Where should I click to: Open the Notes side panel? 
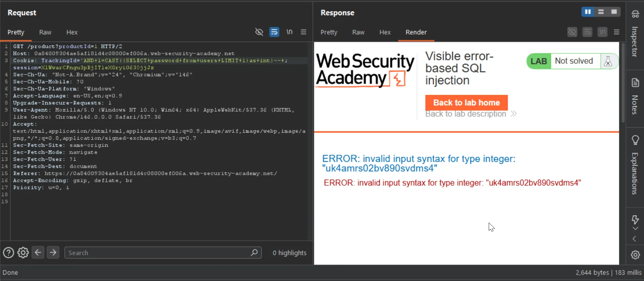(635, 97)
